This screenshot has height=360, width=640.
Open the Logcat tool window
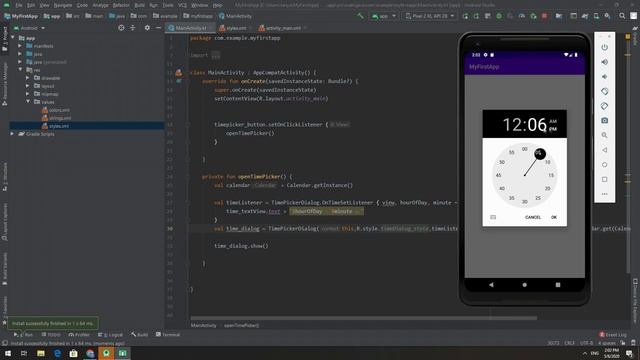pyautogui.click(x=110, y=335)
